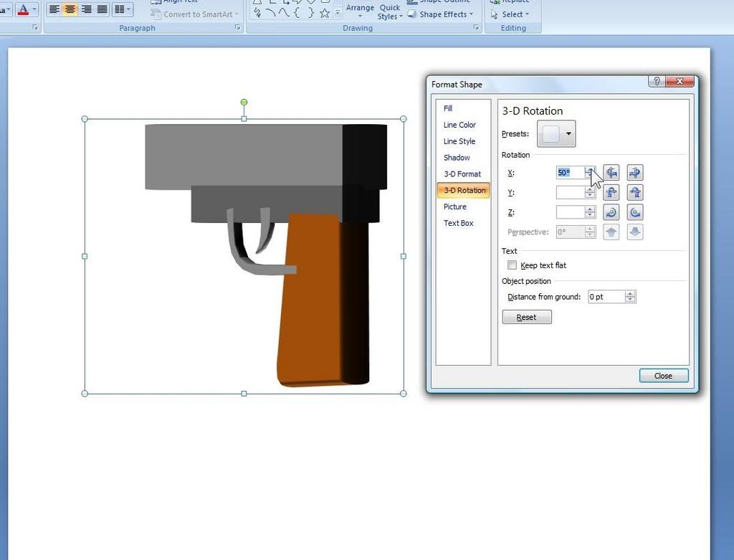
Task: Select the star shape in gallery
Action: 324,13
